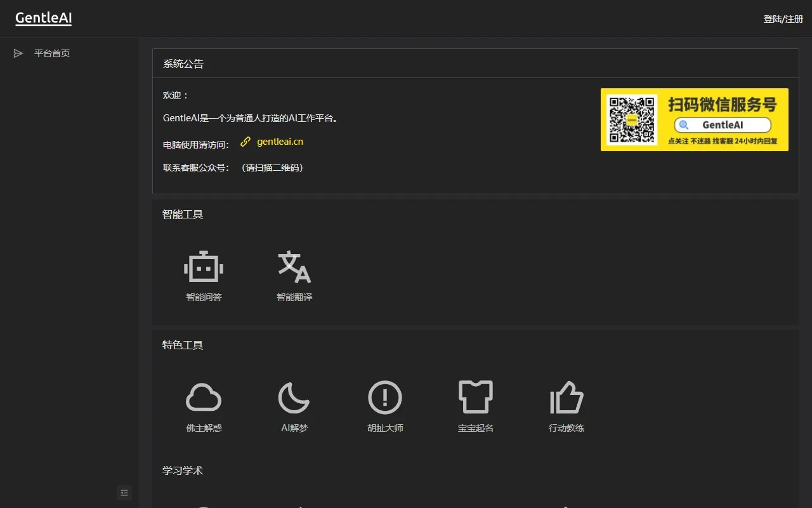Open the gentleai.cn hyperlink

coord(279,142)
